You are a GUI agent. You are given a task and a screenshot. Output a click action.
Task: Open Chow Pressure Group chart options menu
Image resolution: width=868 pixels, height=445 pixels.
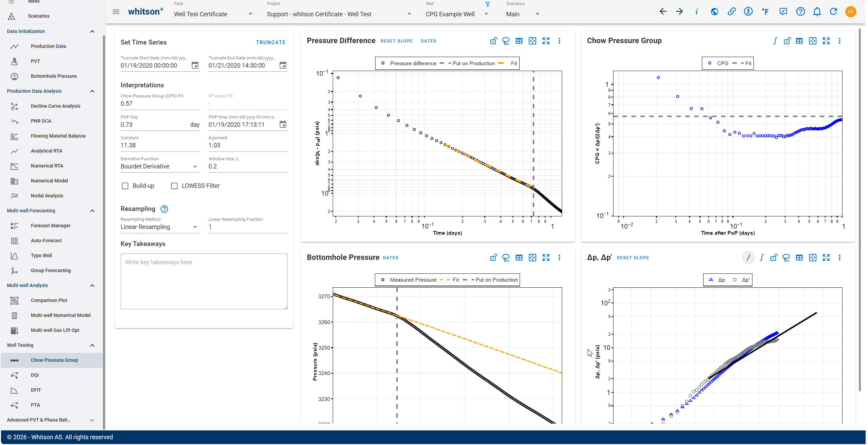pos(839,41)
